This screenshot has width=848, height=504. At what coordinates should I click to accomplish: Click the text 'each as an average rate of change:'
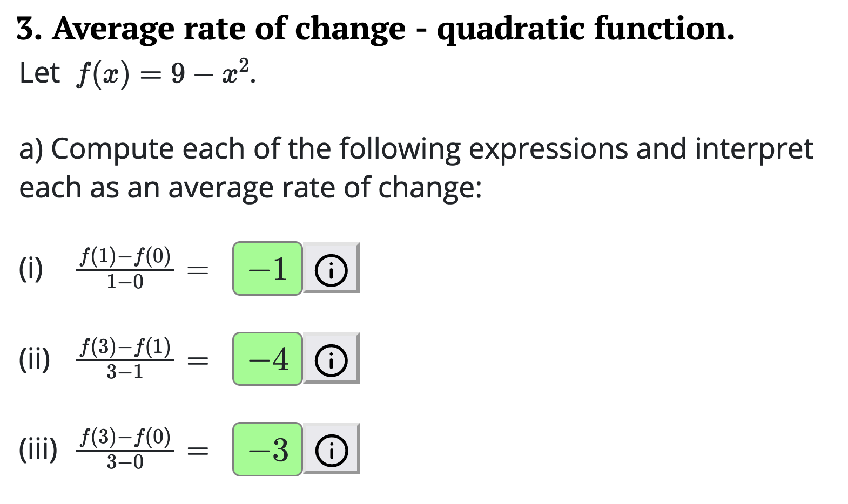(x=250, y=188)
